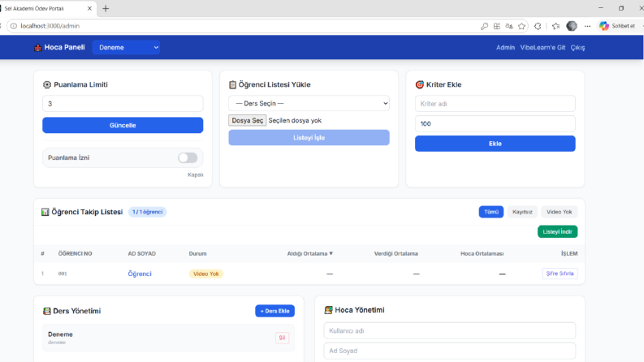This screenshot has height=362, width=644.
Task: Click the Dosya Seç file button
Action: (247, 120)
